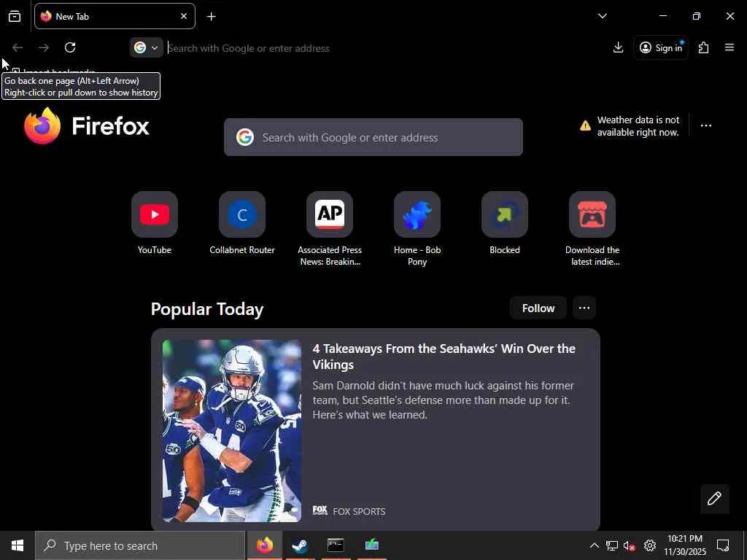Open the notification center icon

click(x=723, y=545)
